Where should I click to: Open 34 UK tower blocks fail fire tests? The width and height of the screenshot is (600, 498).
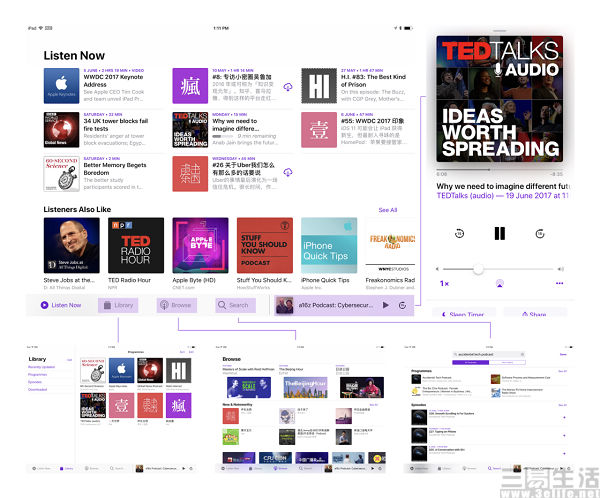116,130
